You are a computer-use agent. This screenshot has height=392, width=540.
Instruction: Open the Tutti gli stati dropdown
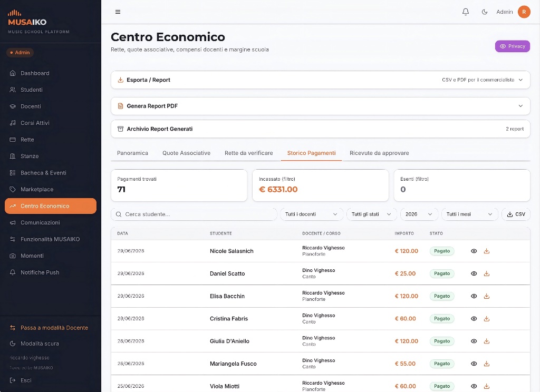[372, 214]
